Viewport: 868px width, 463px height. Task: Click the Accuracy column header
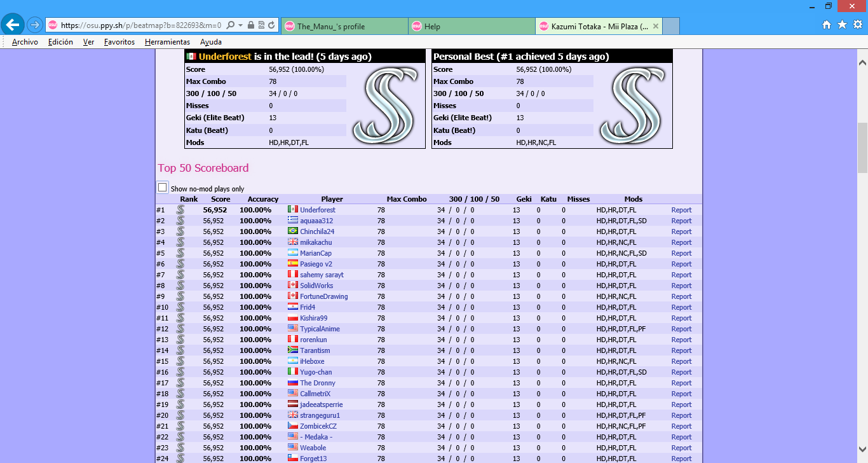263,199
